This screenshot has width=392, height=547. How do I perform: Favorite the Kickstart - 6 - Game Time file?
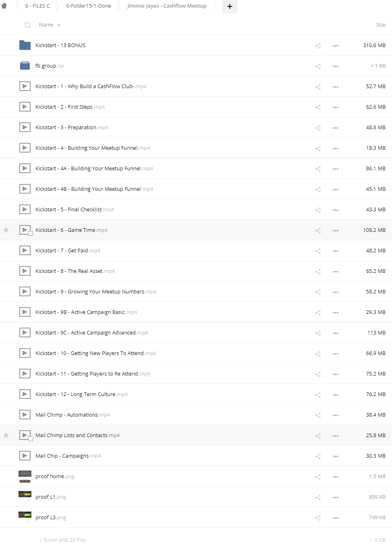(6, 230)
